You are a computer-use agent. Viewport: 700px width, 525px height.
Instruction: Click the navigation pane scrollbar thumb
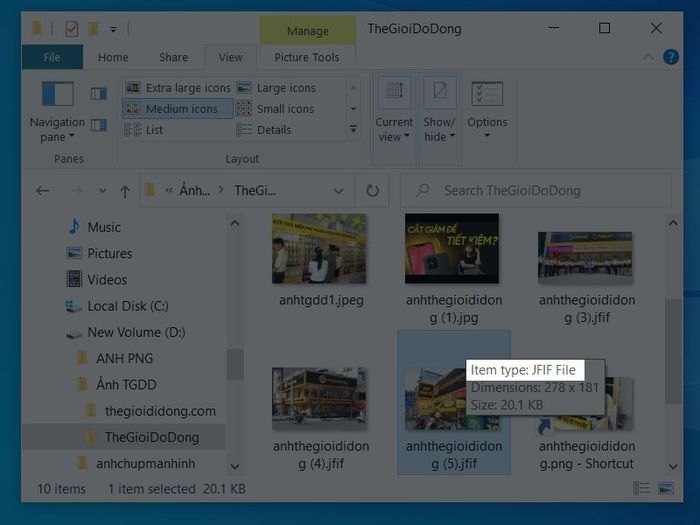[235, 364]
